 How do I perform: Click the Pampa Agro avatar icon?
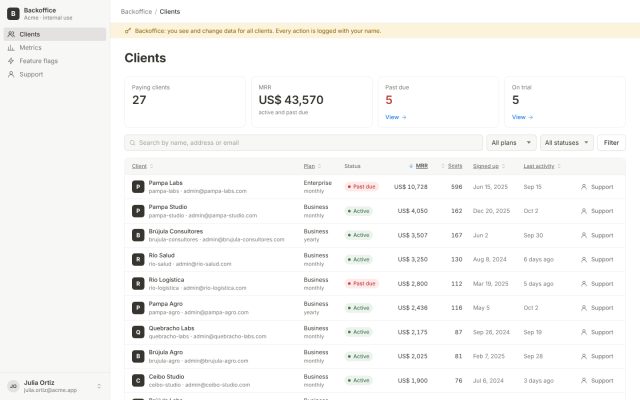(138, 308)
